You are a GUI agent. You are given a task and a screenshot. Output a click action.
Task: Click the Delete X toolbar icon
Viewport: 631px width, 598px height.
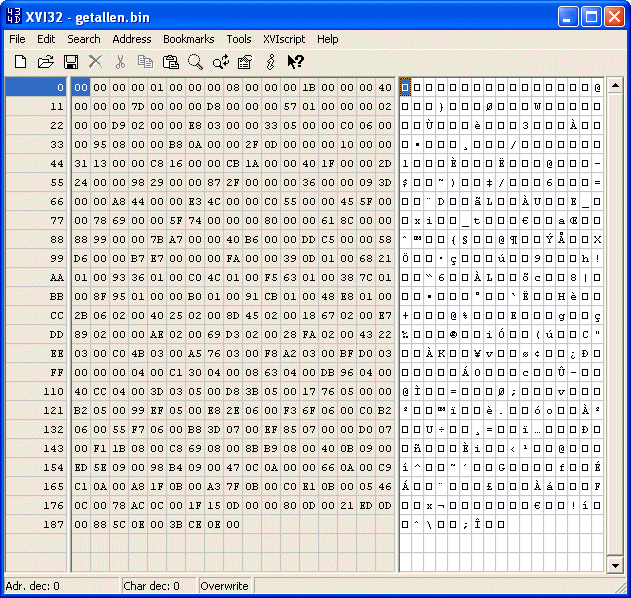pyautogui.click(x=96, y=62)
